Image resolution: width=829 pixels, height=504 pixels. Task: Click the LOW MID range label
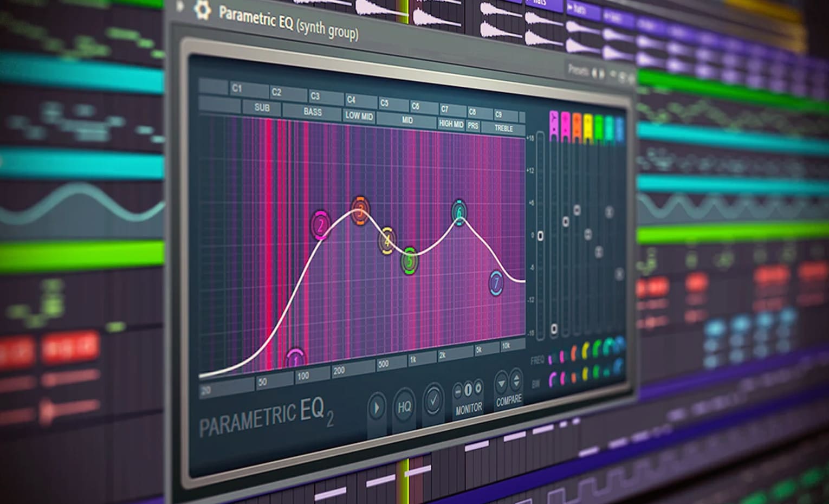(359, 115)
